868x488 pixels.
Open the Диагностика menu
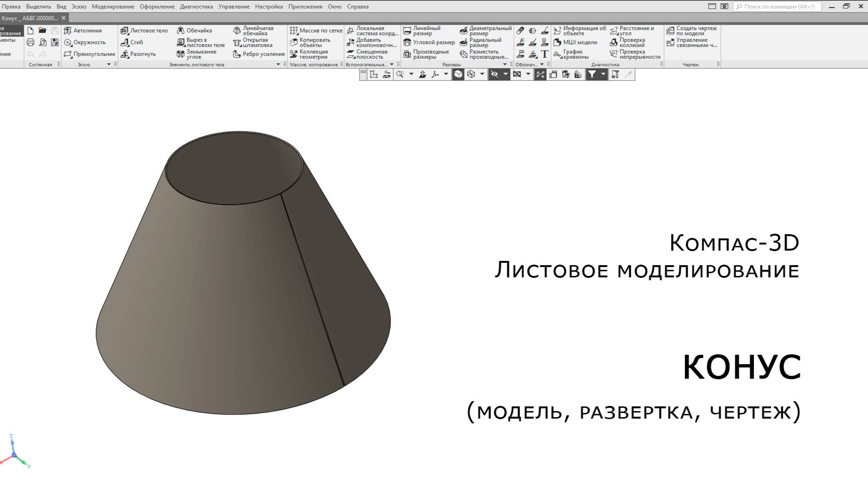pyautogui.click(x=196, y=7)
